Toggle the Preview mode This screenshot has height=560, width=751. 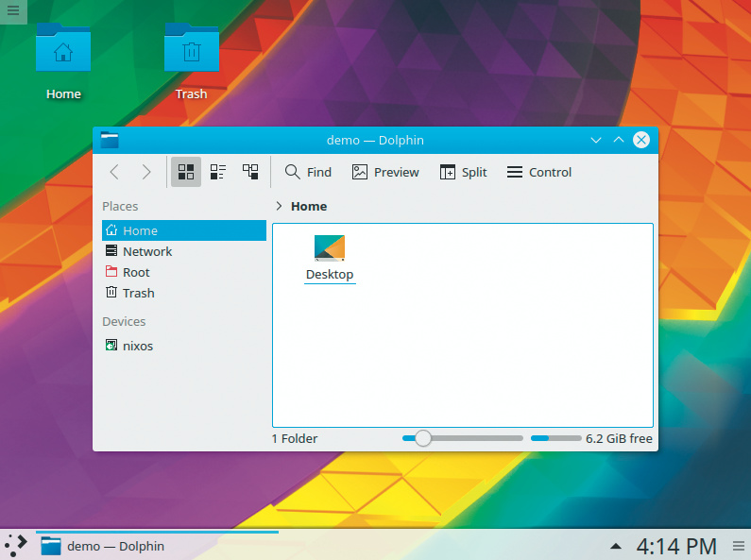tap(385, 172)
